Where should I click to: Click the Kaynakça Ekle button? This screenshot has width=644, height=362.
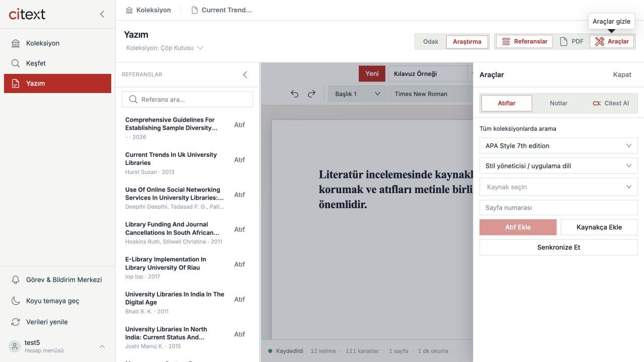pos(599,227)
